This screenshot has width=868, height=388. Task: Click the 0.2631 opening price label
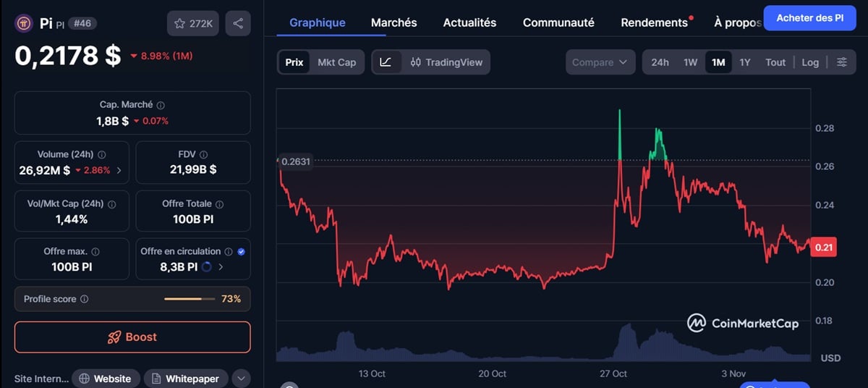[x=295, y=161]
